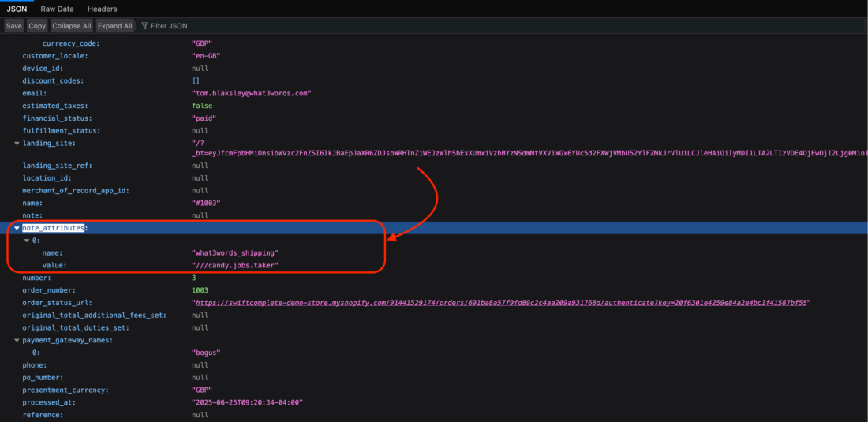Select the "2025-06-25T09:20:34-04:00" timestamp value
The width and height of the screenshot is (868, 422).
[x=248, y=402]
